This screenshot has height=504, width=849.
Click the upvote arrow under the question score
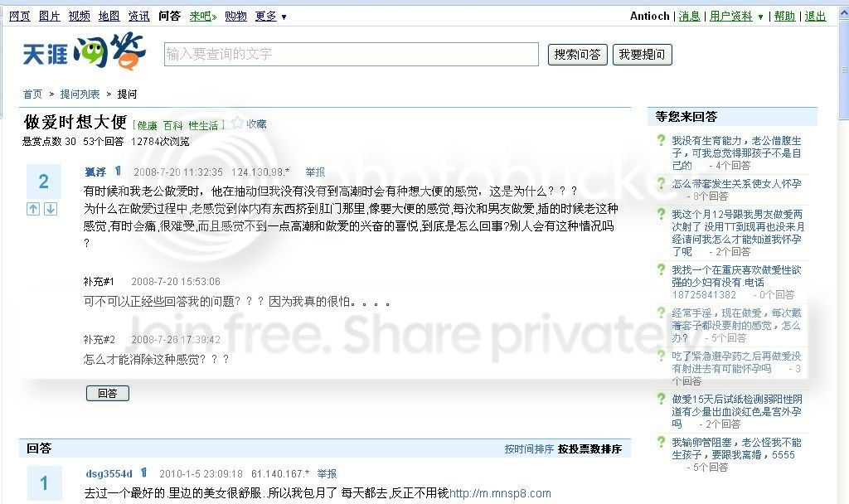click(33, 209)
